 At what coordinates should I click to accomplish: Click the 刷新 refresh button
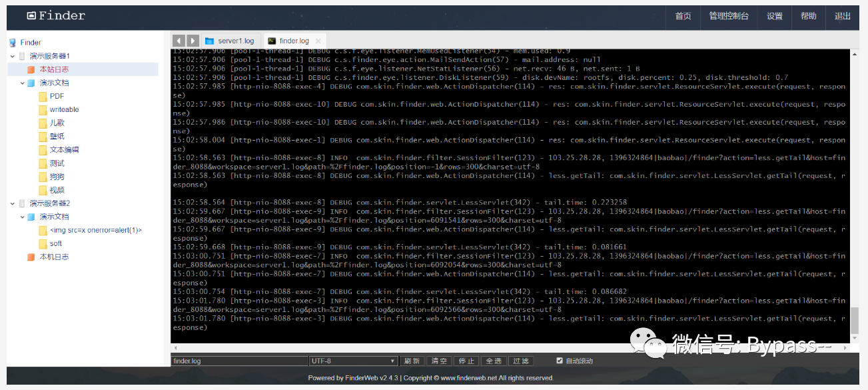click(x=412, y=361)
